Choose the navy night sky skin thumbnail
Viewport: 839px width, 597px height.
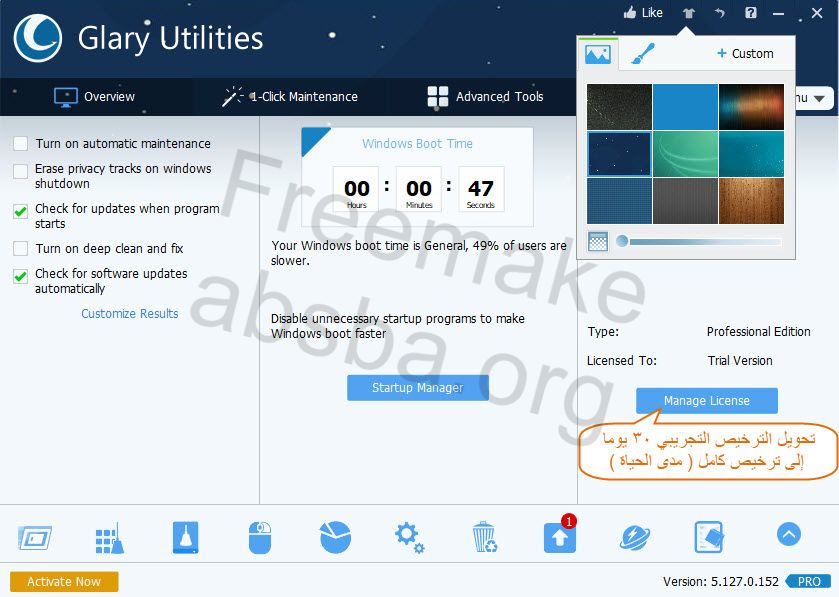pyautogui.click(x=619, y=154)
